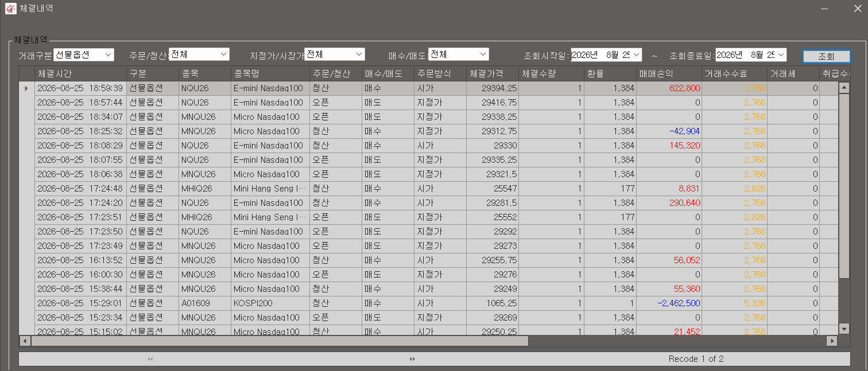
Task: Sort by 거래수수료 column header
Action: (735, 74)
